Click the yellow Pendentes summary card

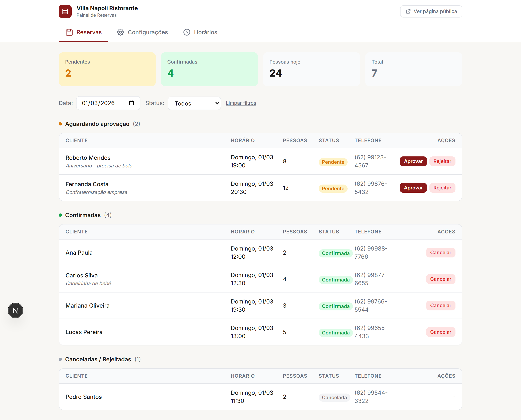point(107,69)
